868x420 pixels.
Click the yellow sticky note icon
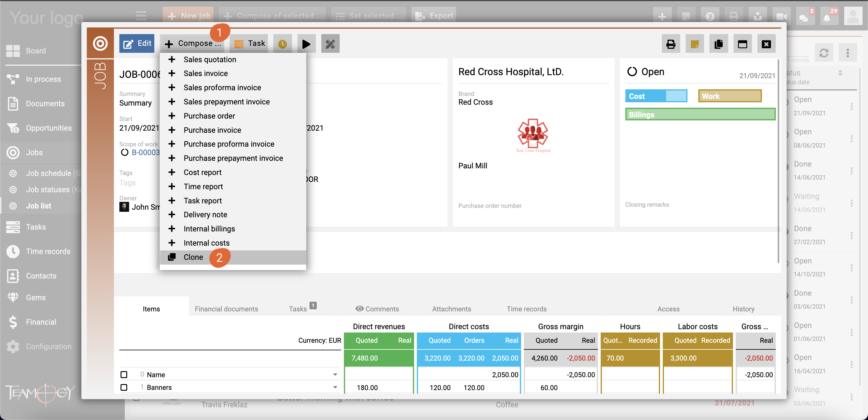[x=694, y=44]
